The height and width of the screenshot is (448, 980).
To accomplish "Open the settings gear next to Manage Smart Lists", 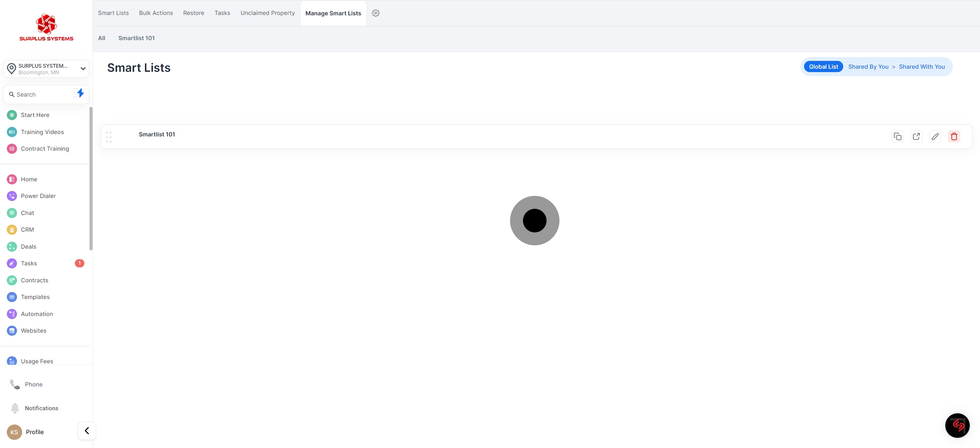I will pyautogui.click(x=375, y=13).
